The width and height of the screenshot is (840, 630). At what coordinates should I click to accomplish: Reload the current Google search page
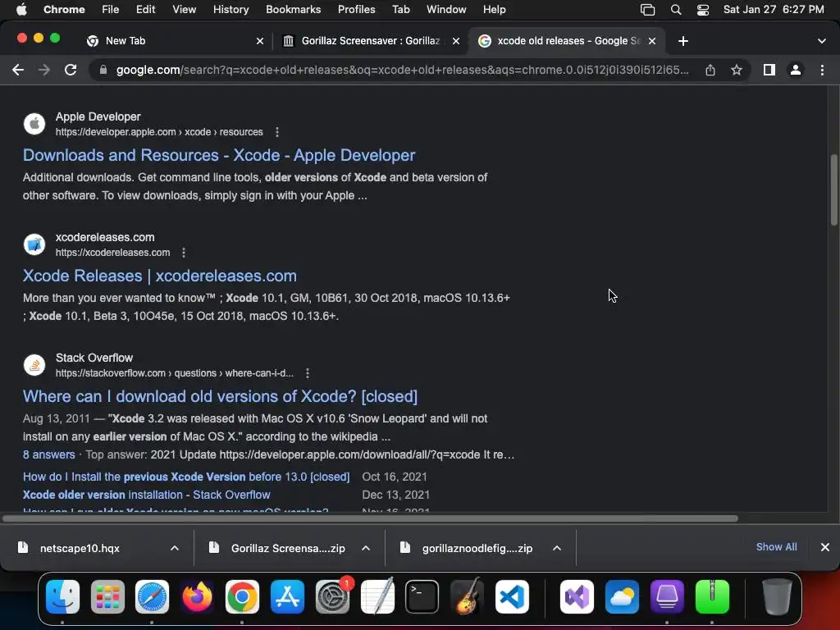click(71, 71)
